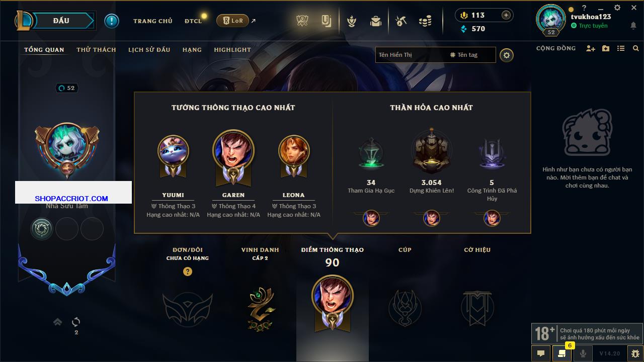
Task: Click the Tên Hiển Thị search field
Action: click(x=412, y=55)
